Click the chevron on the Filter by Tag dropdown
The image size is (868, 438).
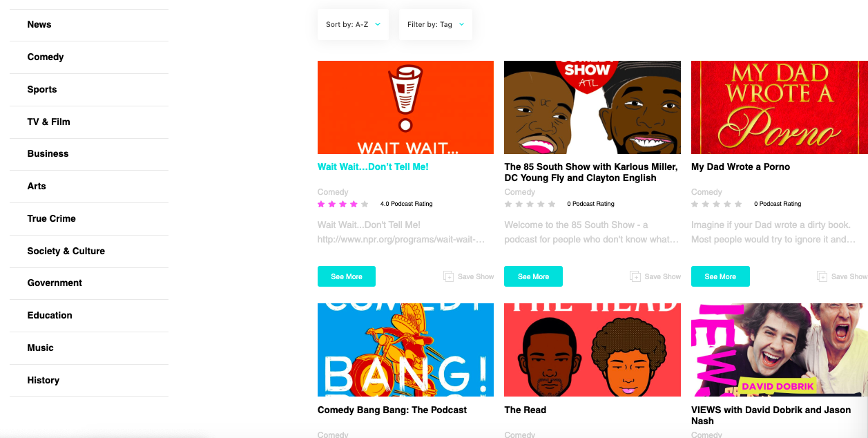[x=461, y=24]
